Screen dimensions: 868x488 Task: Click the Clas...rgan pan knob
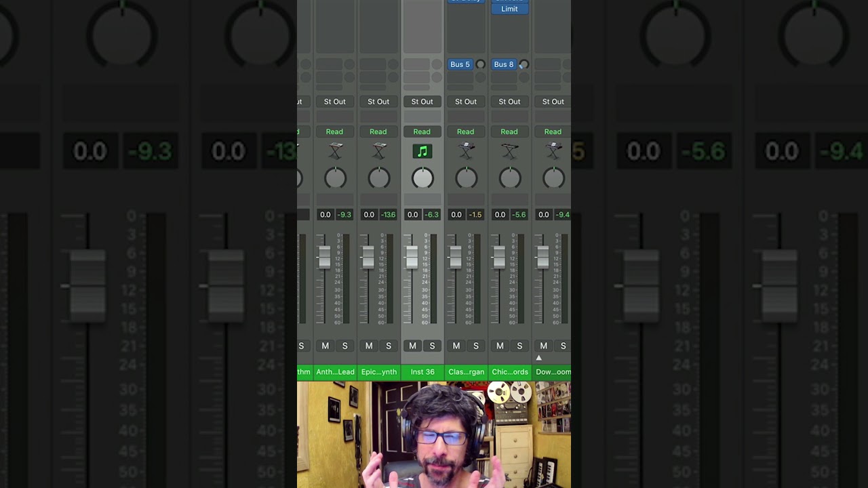(466, 178)
